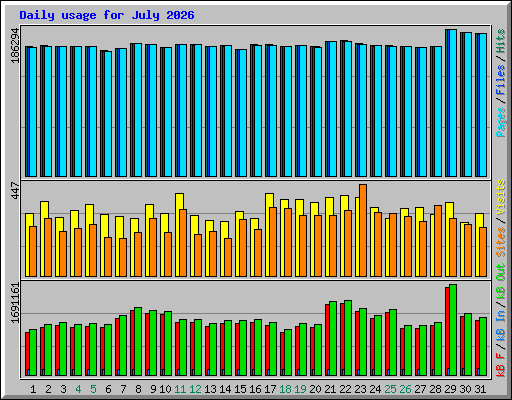Click day 31 on the x-axis
This screenshot has width=512, height=400.
pyautogui.click(x=480, y=389)
